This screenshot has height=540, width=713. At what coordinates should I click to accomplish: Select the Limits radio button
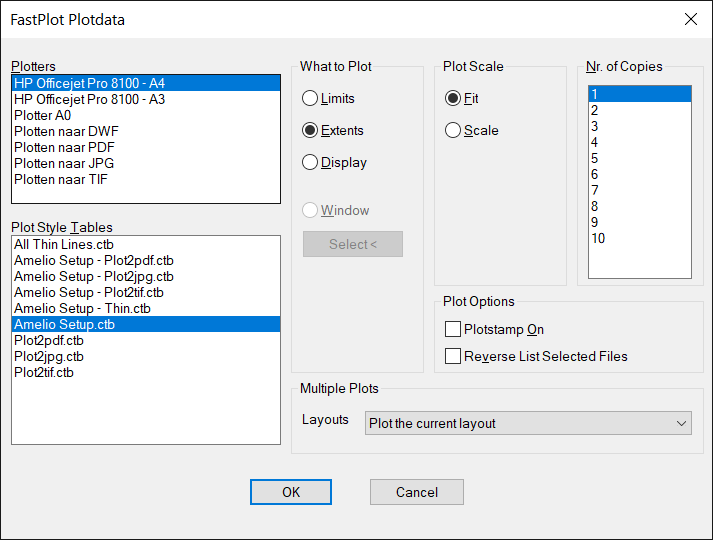310,98
